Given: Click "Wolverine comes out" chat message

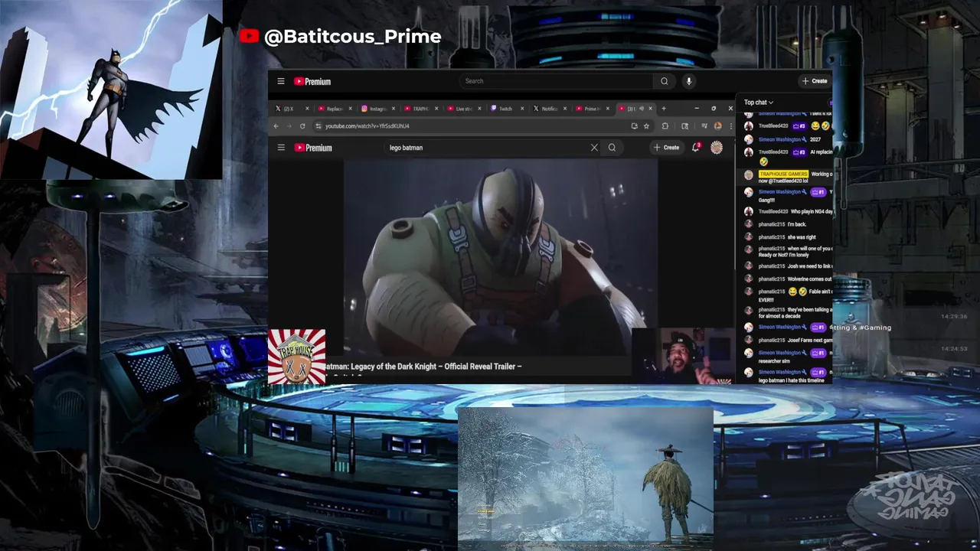Looking at the screenshot, I should tap(809, 279).
